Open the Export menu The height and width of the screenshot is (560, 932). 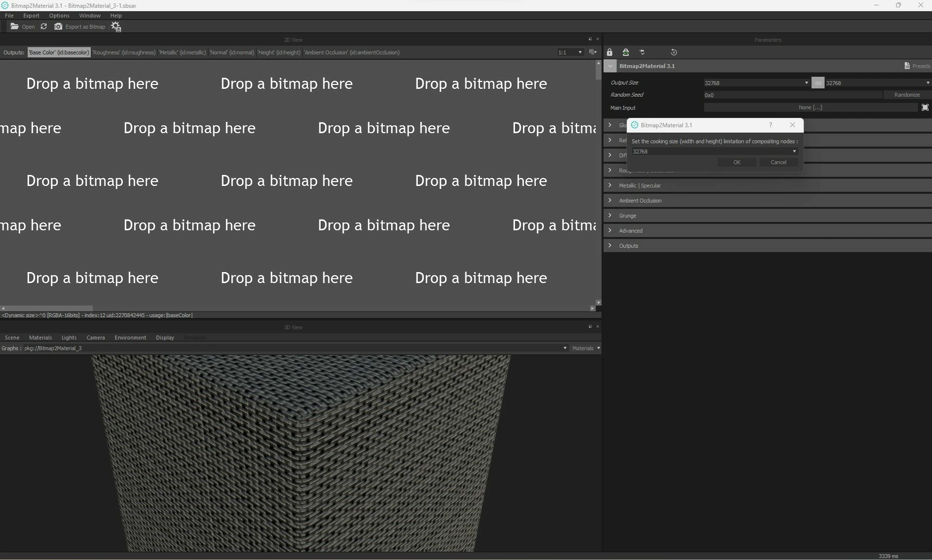click(31, 16)
